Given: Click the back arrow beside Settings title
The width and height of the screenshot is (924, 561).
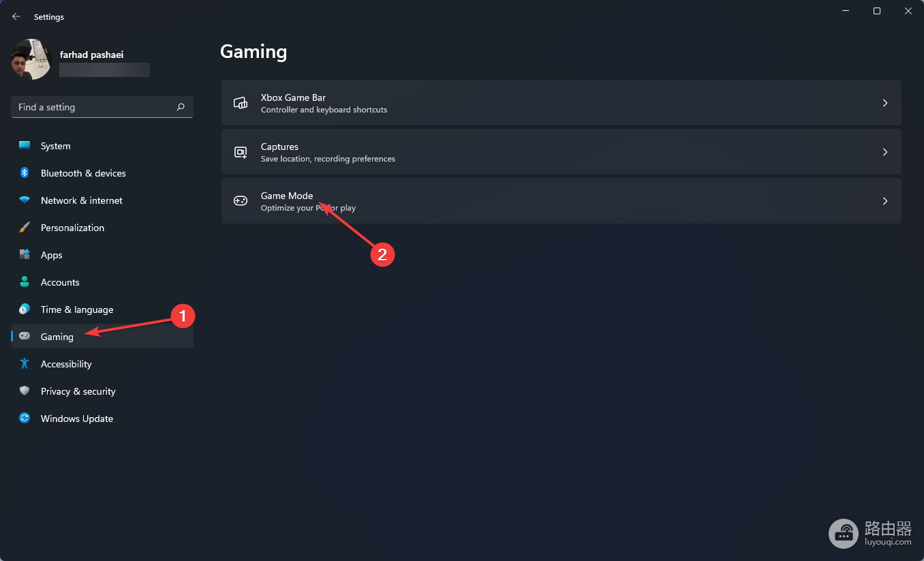Looking at the screenshot, I should (16, 16).
